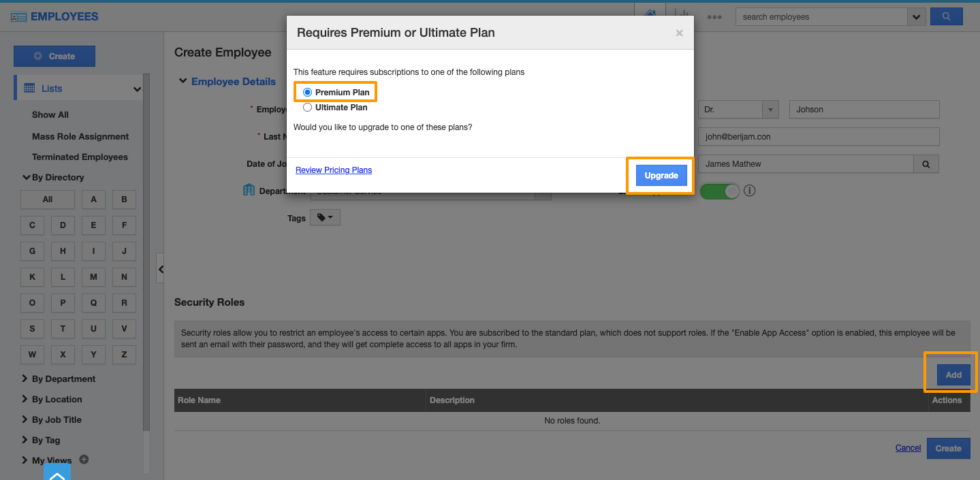Toggle the green app access switch
Screen dimensions: 980x480
click(x=719, y=191)
